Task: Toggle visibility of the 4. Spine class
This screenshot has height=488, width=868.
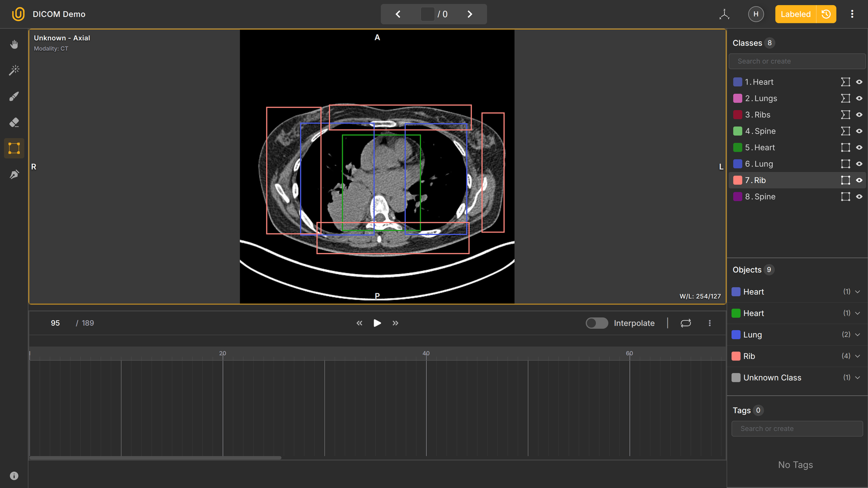Action: point(859,131)
